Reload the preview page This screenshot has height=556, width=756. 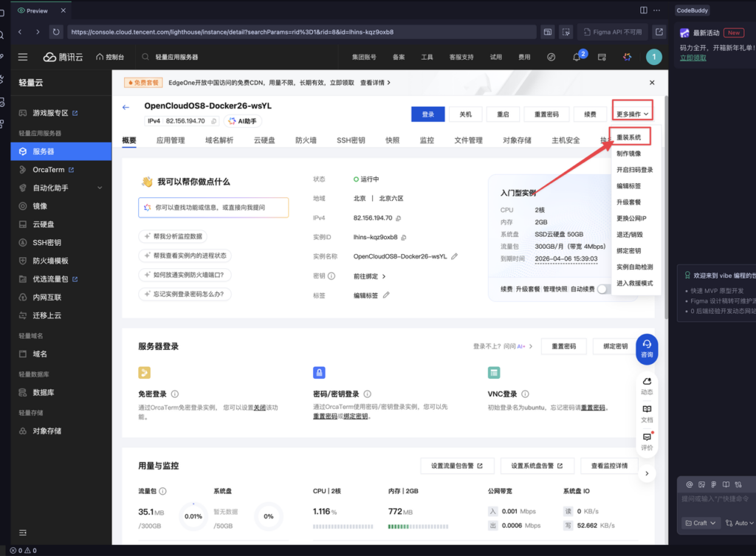(x=56, y=32)
